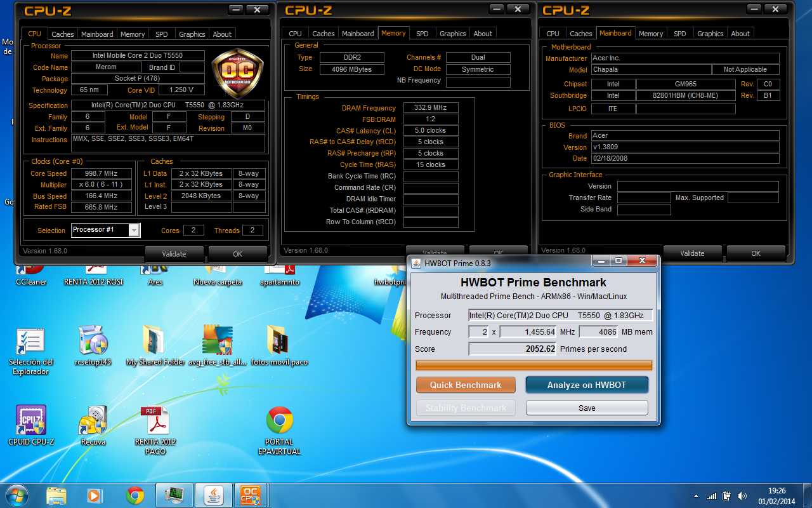Click the Score field showing 2052.62

click(x=512, y=349)
